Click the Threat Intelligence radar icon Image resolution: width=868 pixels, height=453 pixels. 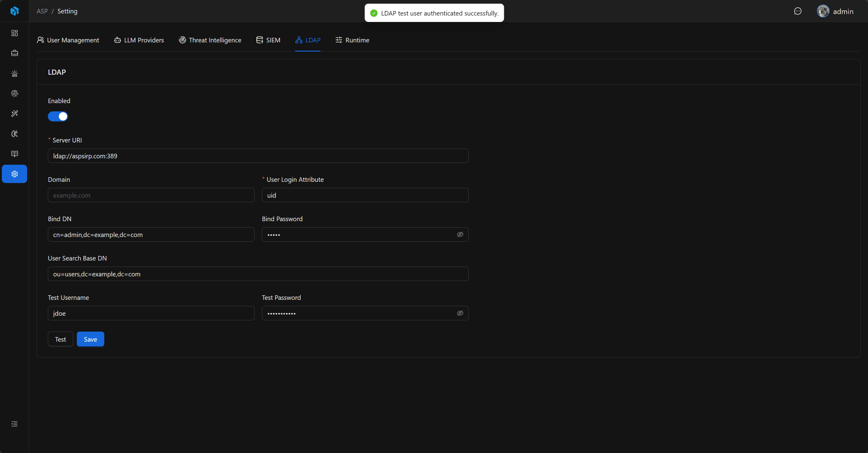182,40
